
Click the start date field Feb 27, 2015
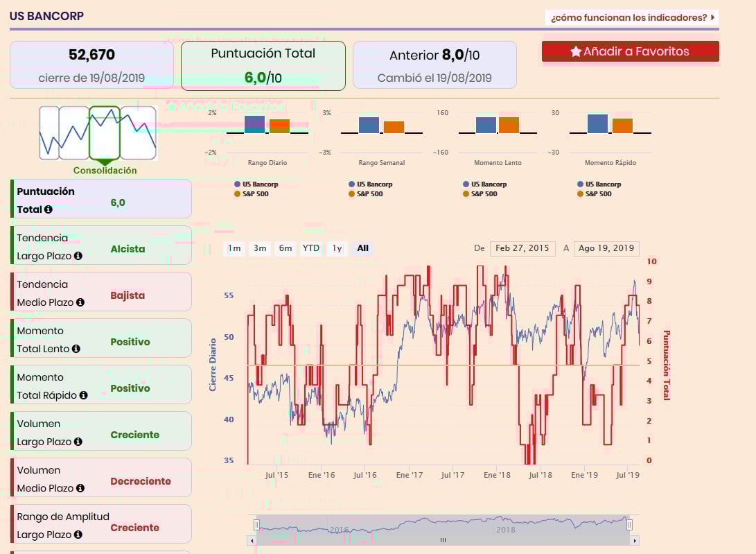(x=522, y=248)
